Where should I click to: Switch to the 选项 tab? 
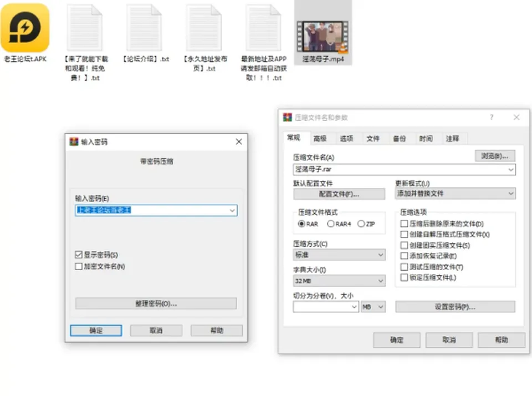[x=346, y=138]
